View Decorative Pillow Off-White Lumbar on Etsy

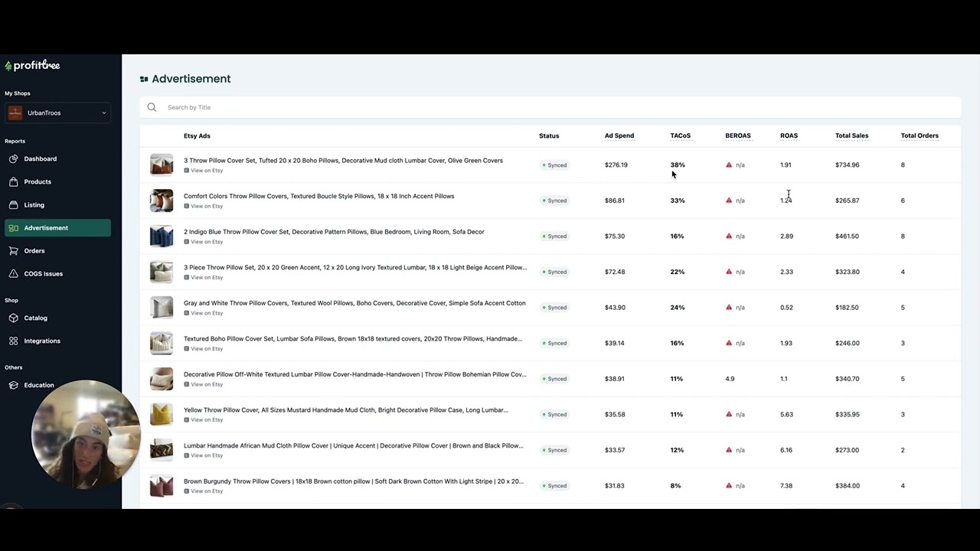point(204,384)
